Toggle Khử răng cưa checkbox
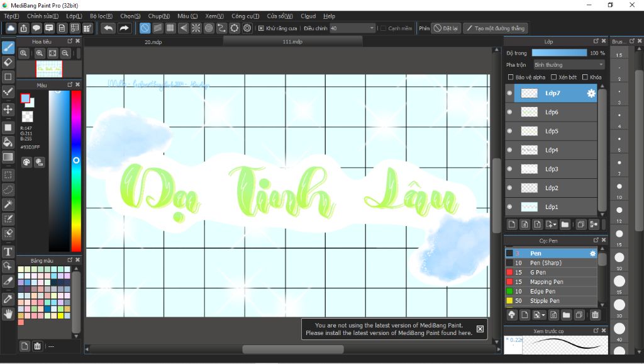Viewport: 644px width, 364px height. pyautogui.click(x=261, y=28)
